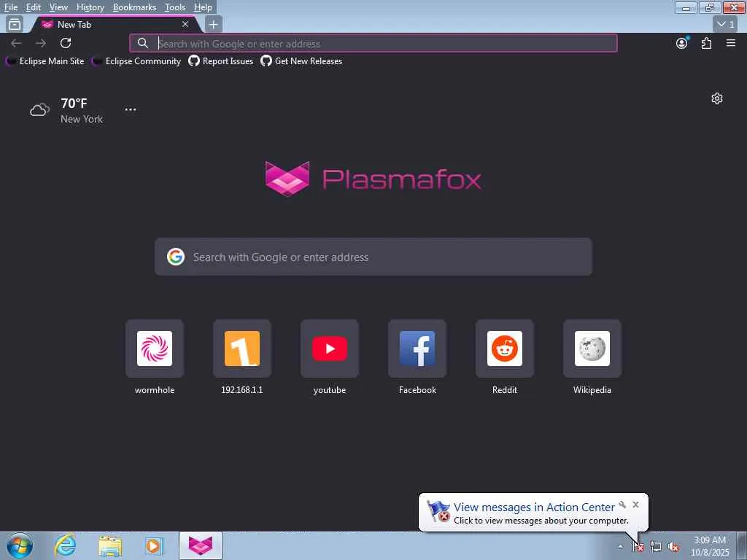Open the wormhole shortcut tile

click(155, 349)
